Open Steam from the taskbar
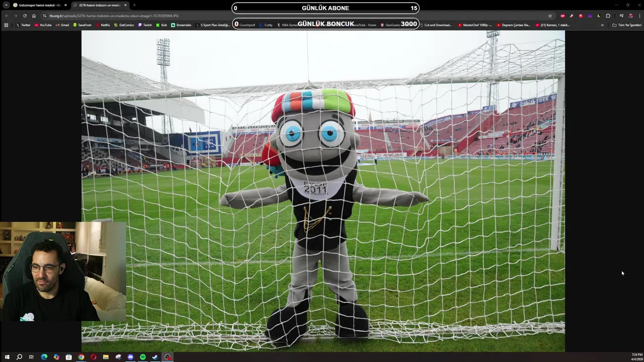 [x=155, y=357]
